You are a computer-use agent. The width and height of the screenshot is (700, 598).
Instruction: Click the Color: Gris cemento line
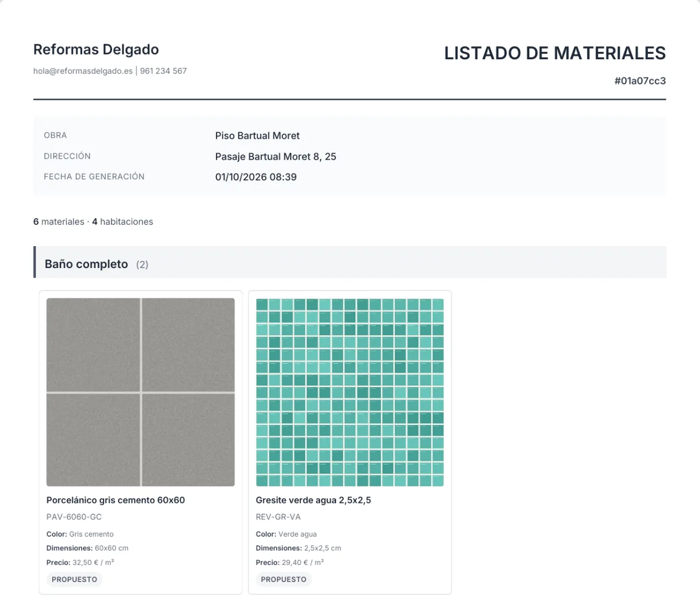(80, 534)
